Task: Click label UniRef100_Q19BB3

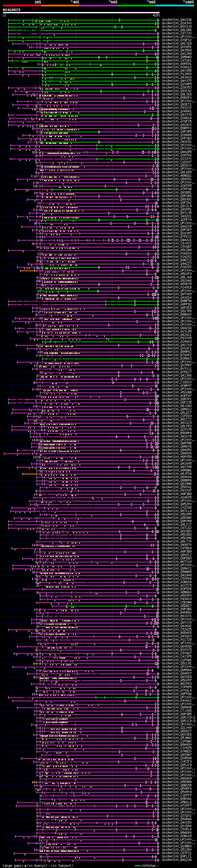Action: 177,846
